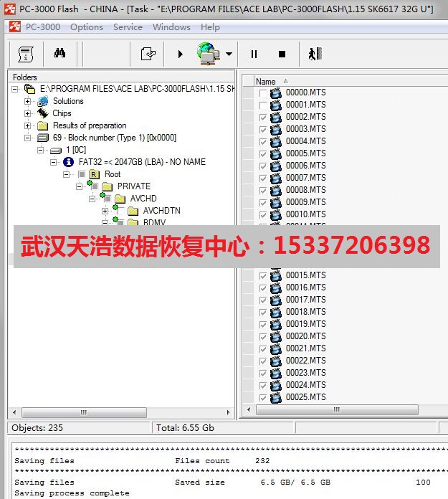
Task: Expand the Solutions tree node
Action: point(28,101)
